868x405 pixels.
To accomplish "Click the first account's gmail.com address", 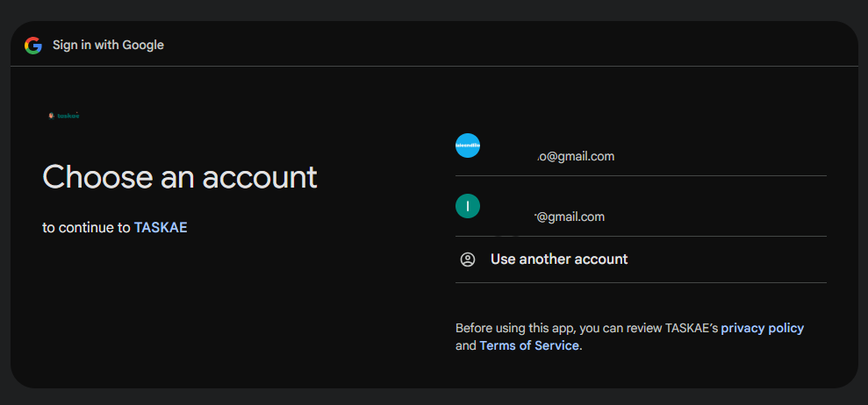I will [x=575, y=157].
